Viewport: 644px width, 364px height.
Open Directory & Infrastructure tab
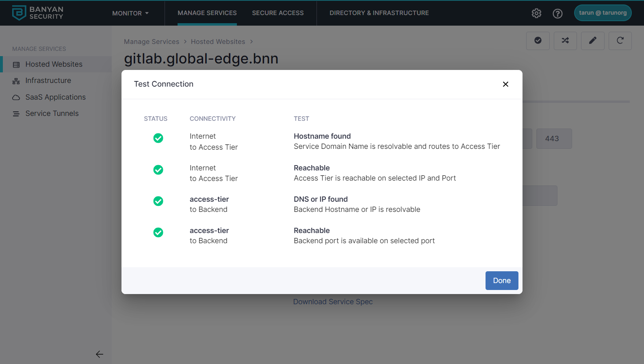point(379,13)
